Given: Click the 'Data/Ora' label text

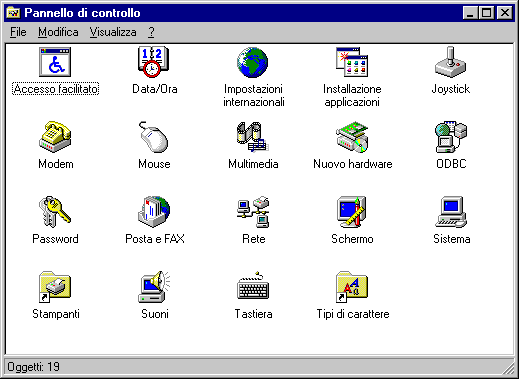Looking at the screenshot, I should pos(155,89).
